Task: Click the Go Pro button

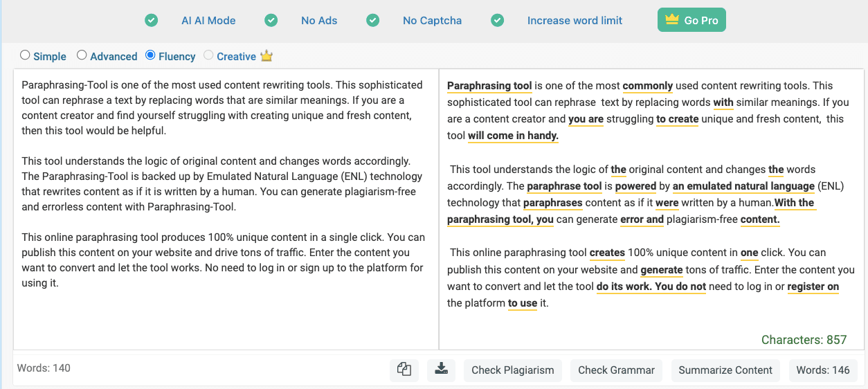Action: click(x=691, y=20)
